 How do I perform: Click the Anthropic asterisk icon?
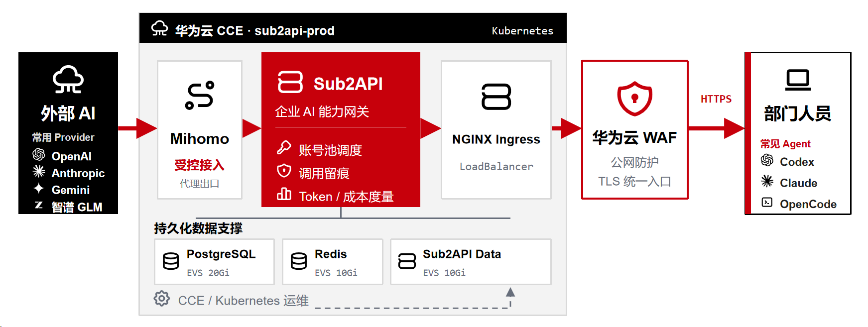click(39, 172)
